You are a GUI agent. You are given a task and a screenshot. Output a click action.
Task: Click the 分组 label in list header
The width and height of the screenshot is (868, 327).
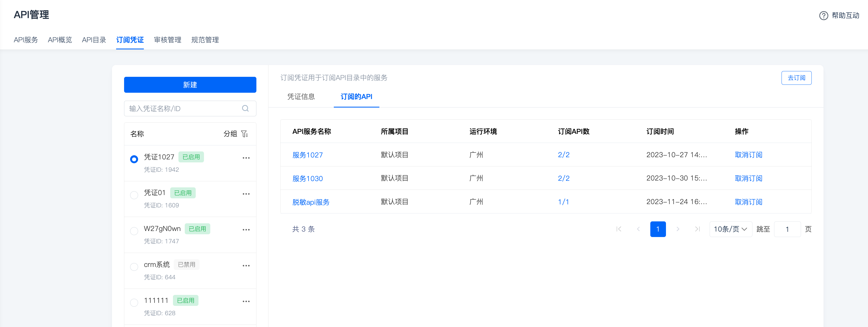[230, 134]
